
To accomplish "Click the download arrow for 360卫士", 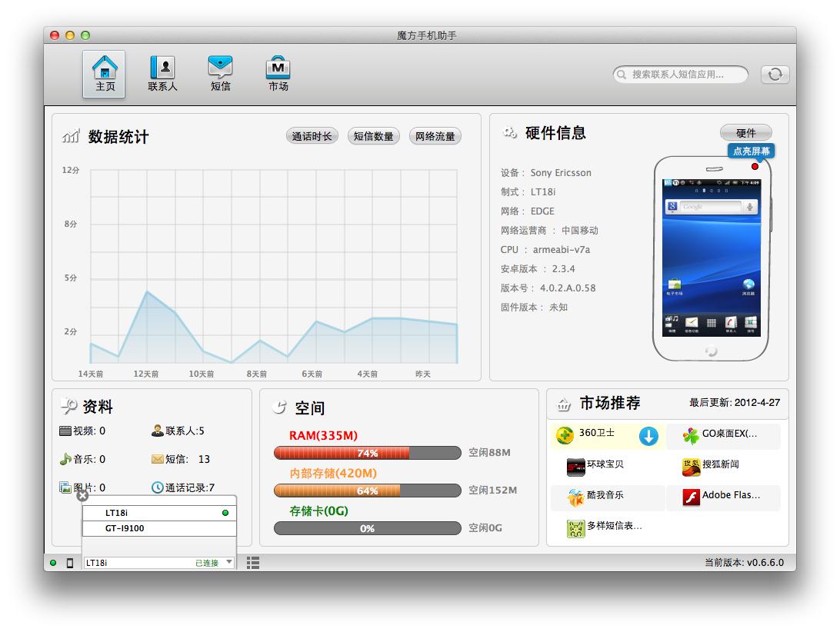I will pos(648,437).
